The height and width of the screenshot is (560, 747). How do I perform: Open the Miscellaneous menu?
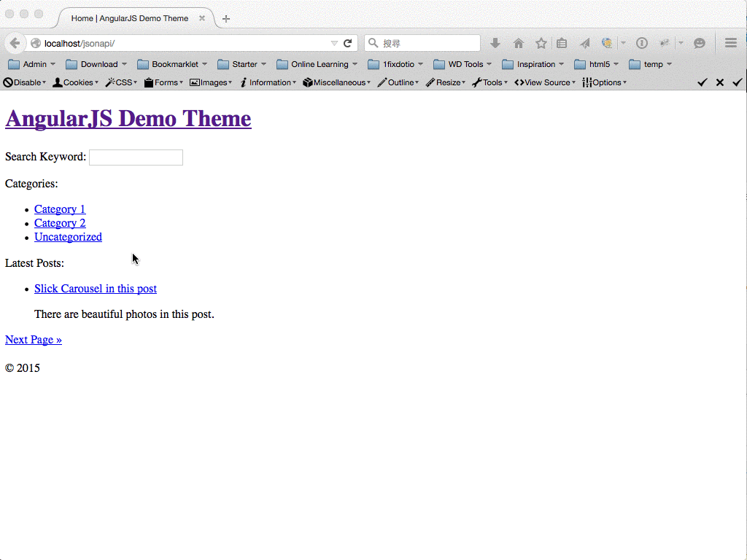point(336,82)
